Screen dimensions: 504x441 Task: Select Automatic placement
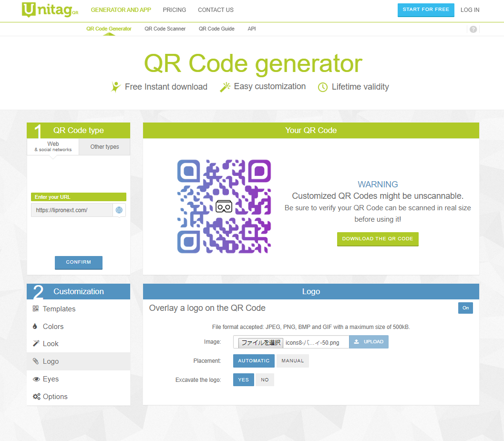(x=254, y=360)
